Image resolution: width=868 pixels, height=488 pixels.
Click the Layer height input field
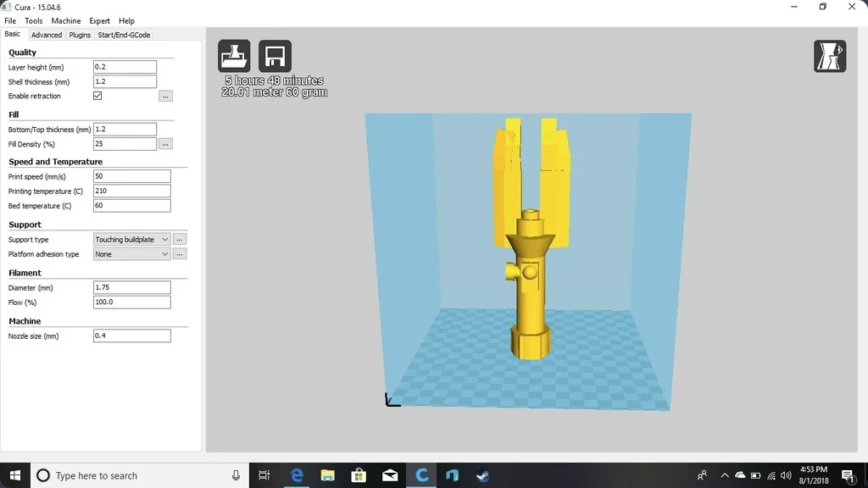point(125,67)
